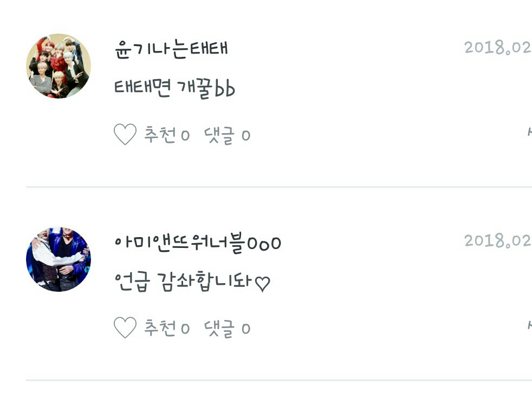Open 댓글 replies on 윤기나는태태's comment
532x399 pixels.
pyautogui.click(x=219, y=135)
